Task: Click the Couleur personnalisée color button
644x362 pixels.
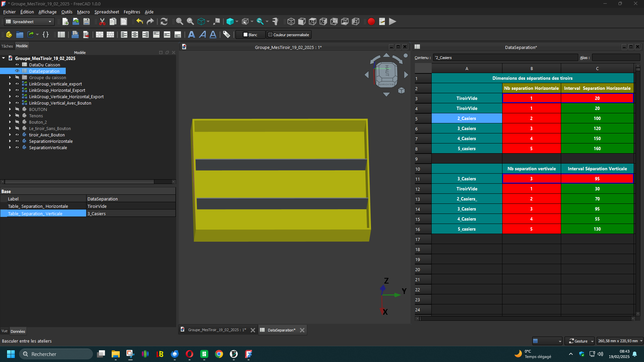Action: coord(288,35)
